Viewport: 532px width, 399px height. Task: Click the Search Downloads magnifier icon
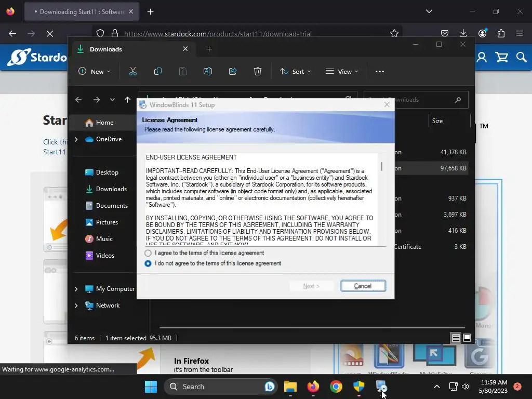tap(458, 100)
